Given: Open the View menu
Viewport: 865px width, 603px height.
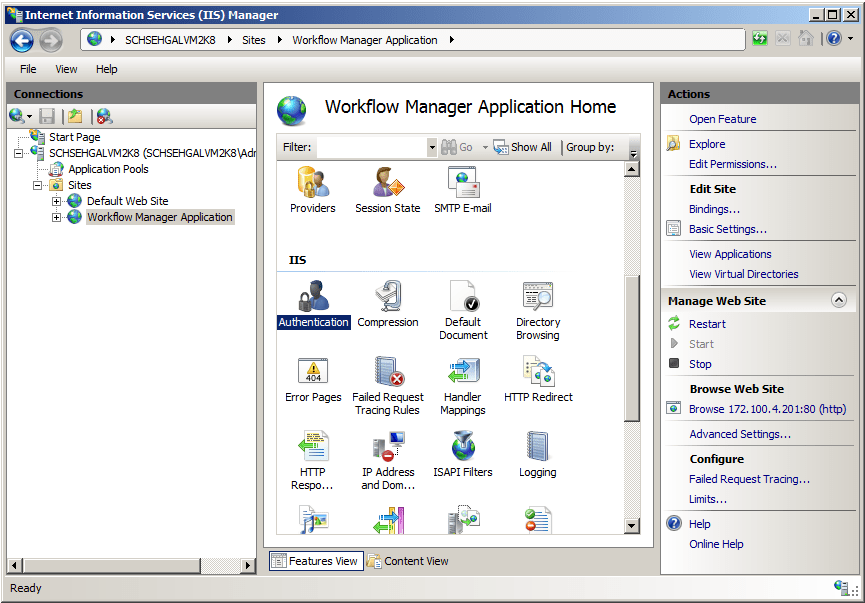Looking at the screenshot, I should [66, 69].
